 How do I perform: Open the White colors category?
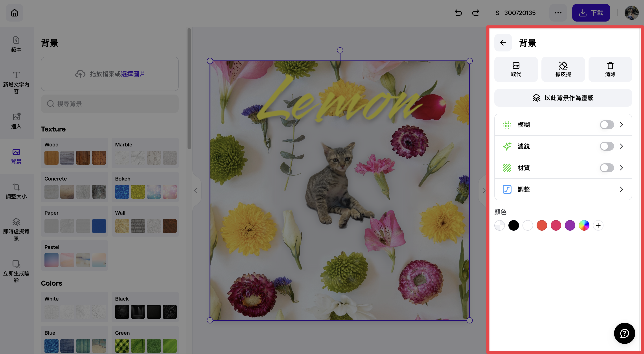(74, 307)
